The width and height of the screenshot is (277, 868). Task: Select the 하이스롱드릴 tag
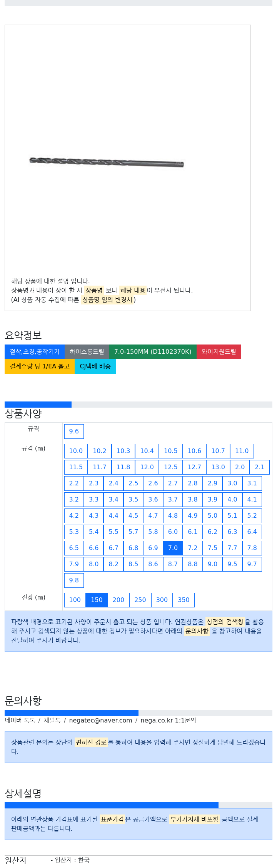87,352
